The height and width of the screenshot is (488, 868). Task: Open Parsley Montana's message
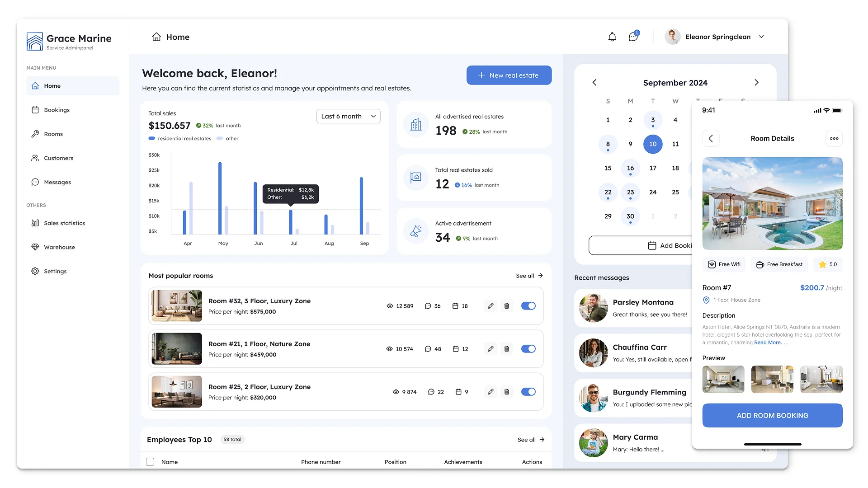(633, 308)
